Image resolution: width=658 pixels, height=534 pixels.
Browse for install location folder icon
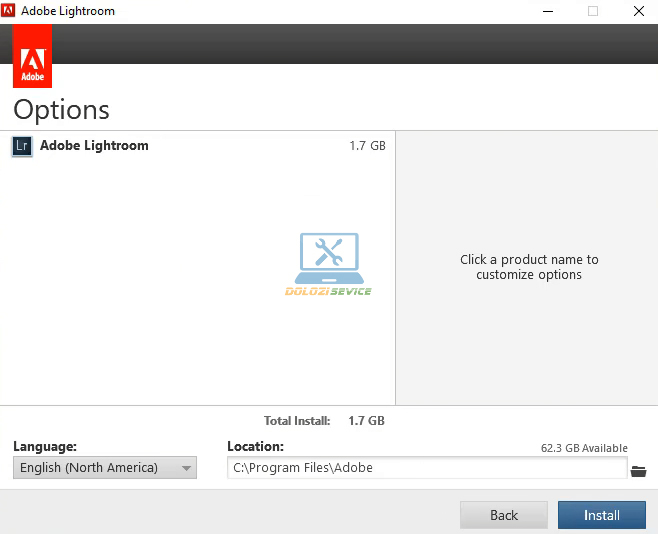click(x=638, y=469)
